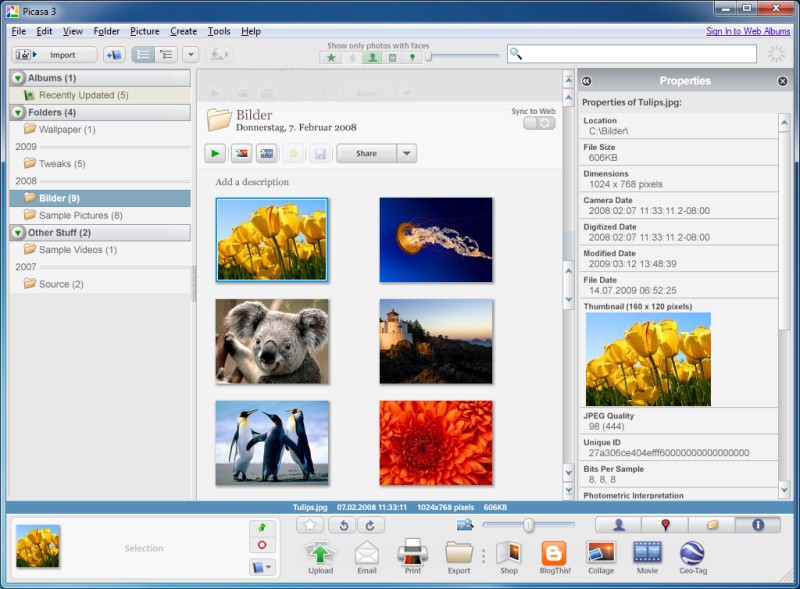
Task: Select Recently Updated album
Action: tap(100, 95)
